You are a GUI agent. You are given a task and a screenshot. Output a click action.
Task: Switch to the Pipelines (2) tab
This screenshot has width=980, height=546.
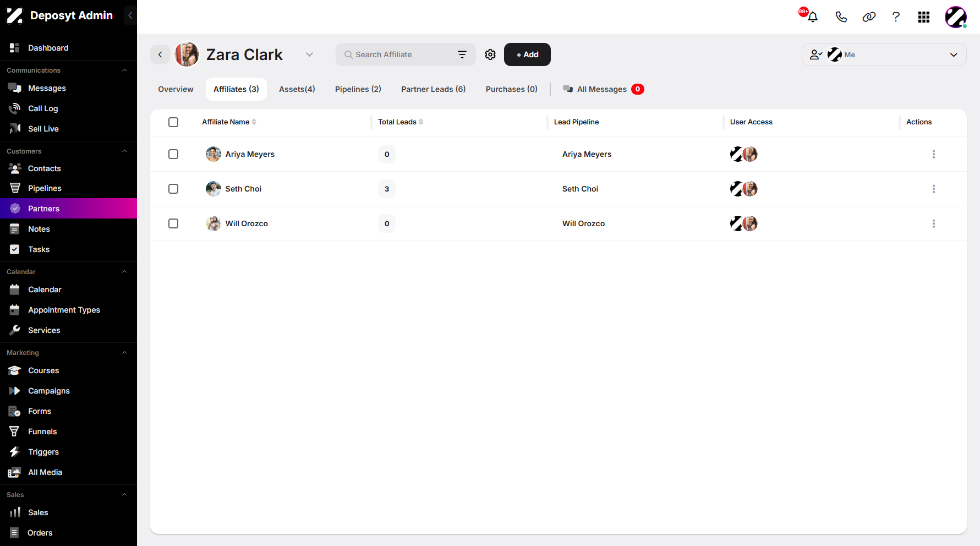point(358,89)
